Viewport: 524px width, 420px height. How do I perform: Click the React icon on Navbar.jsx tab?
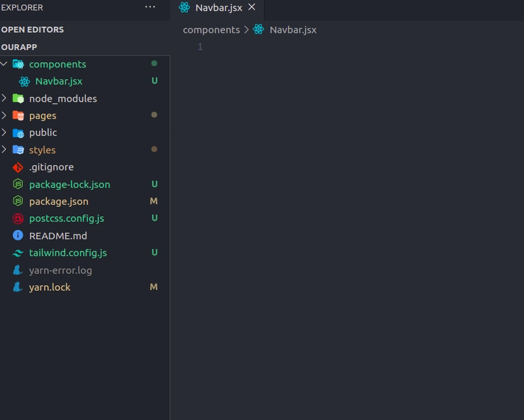pos(184,7)
